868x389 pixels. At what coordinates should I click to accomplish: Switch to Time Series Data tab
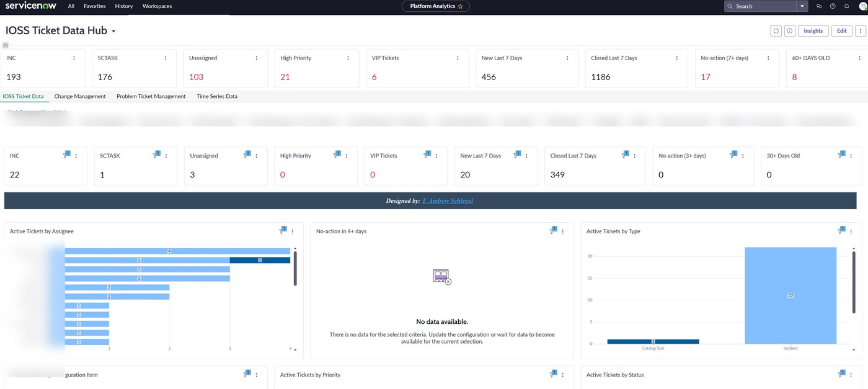click(x=217, y=96)
